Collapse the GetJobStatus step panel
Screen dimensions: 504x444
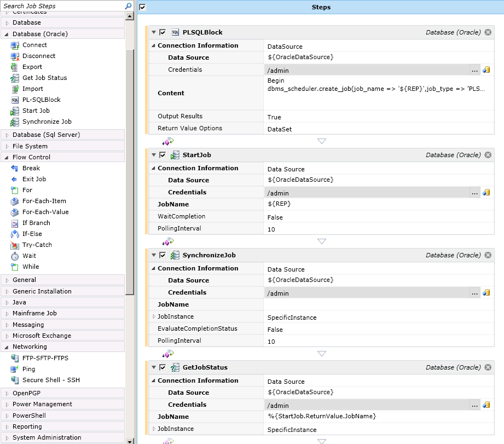154,367
